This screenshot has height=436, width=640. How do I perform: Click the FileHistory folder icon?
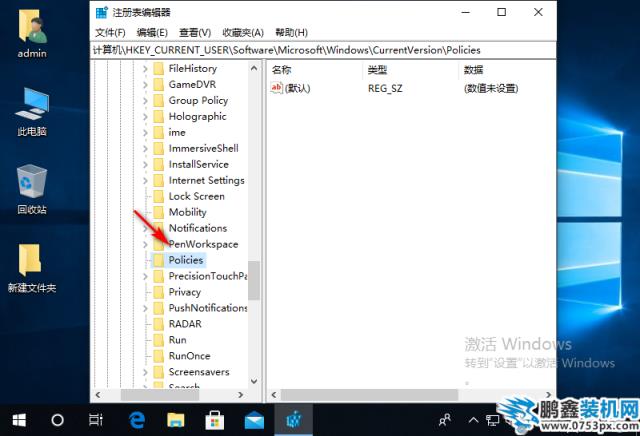point(159,69)
